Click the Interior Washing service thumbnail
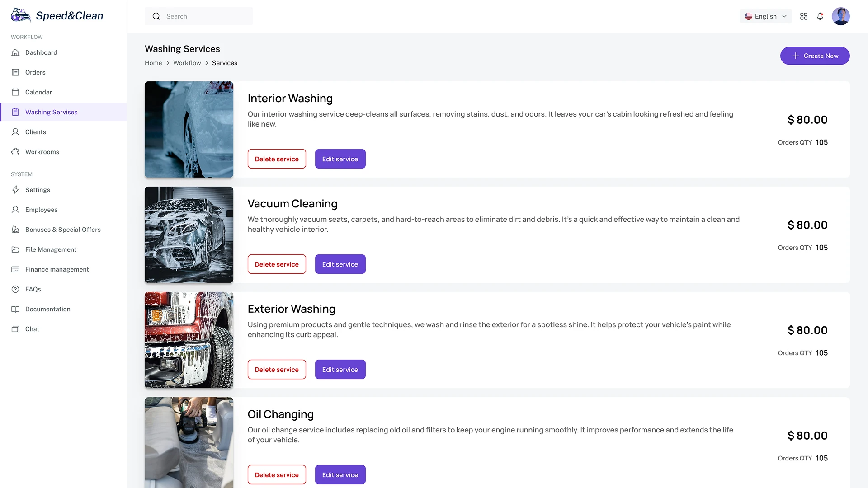The image size is (868, 488). point(189,130)
